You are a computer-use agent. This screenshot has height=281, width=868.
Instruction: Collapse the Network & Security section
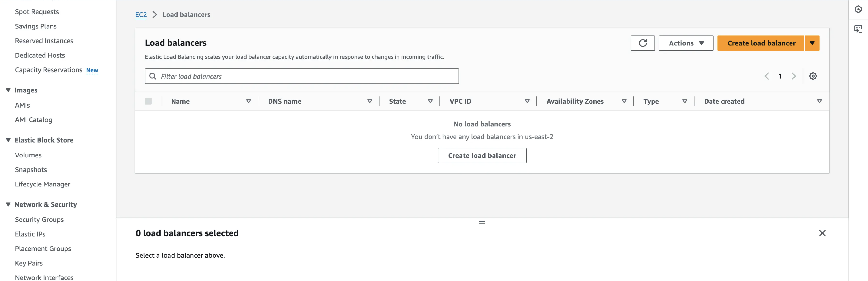[x=7, y=204]
